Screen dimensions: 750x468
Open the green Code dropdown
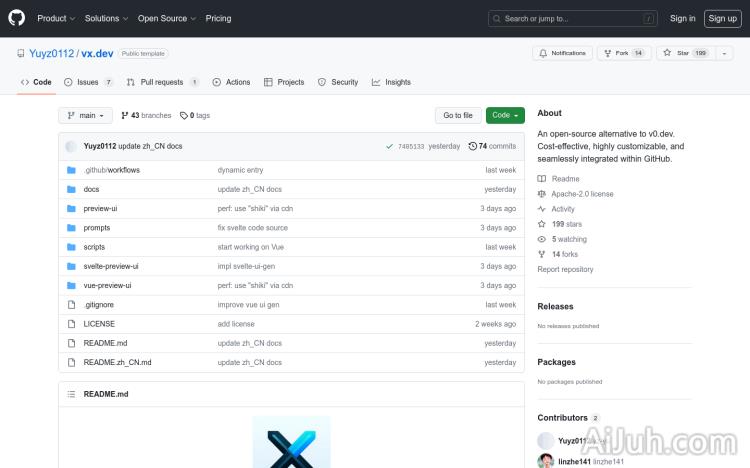coord(505,115)
